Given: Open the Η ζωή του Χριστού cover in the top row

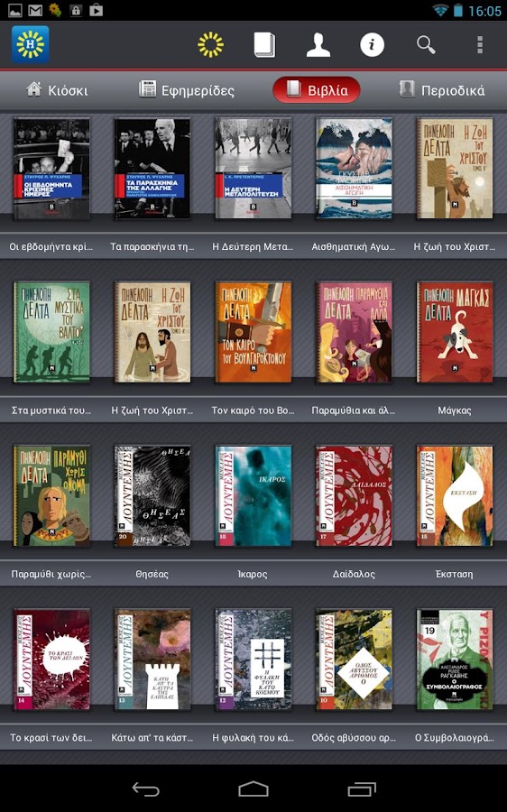Looking at the screenshot, I should pos(455,169).
